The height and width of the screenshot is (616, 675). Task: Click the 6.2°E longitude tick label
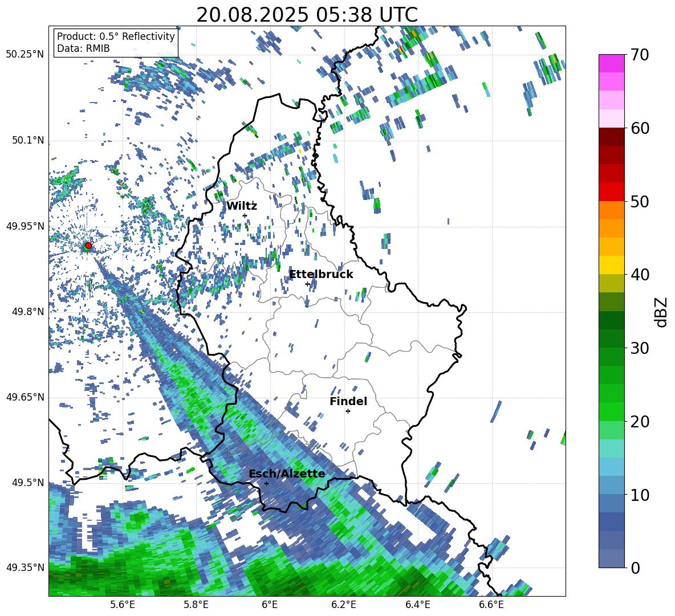344,605
